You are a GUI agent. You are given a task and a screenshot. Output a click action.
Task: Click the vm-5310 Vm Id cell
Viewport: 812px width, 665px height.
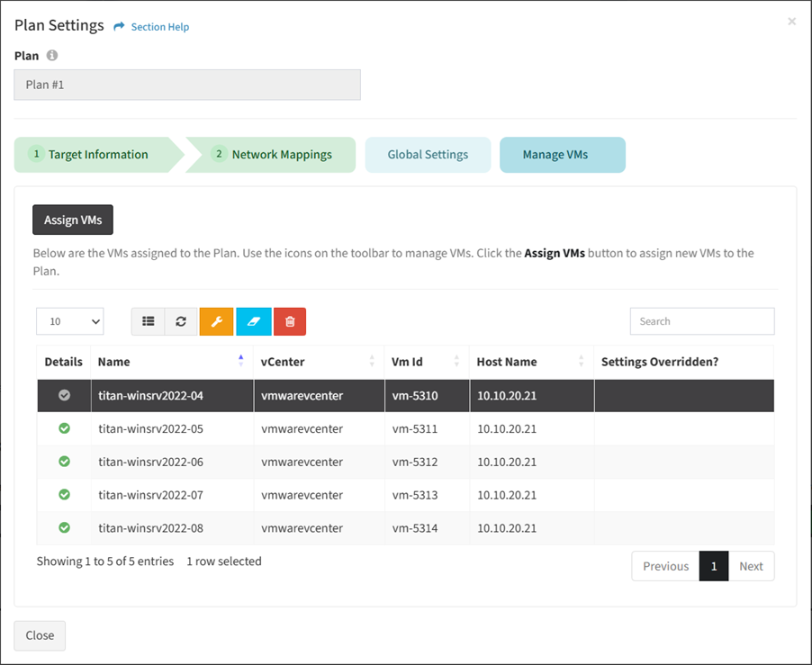tap(427, 395)
